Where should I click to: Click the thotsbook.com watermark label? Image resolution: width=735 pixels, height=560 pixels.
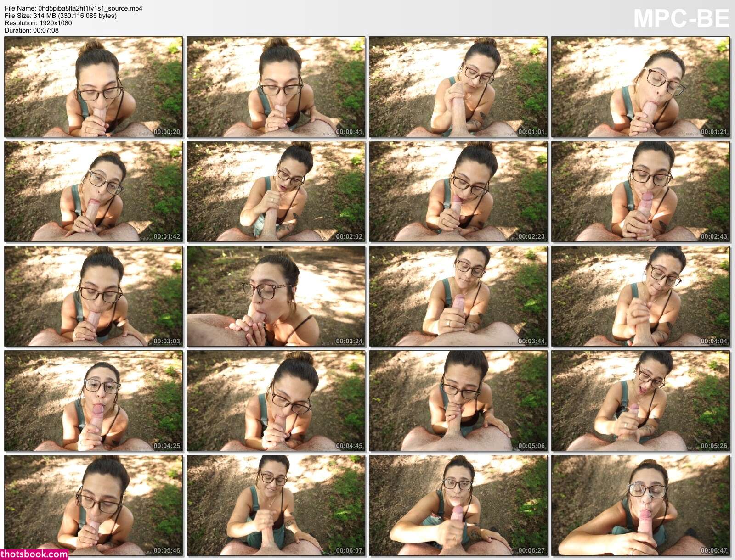click(x=34, y=554)
